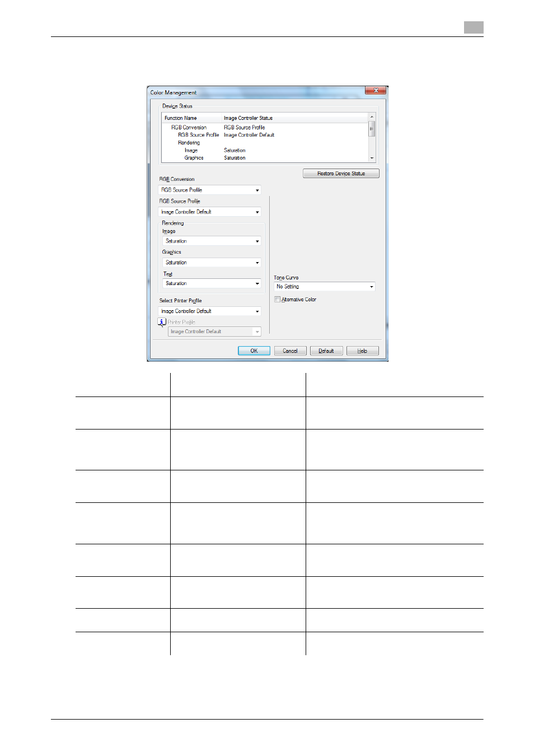
Task: Expand the Graphics rendering dropdown
Action: click(212, 263)
